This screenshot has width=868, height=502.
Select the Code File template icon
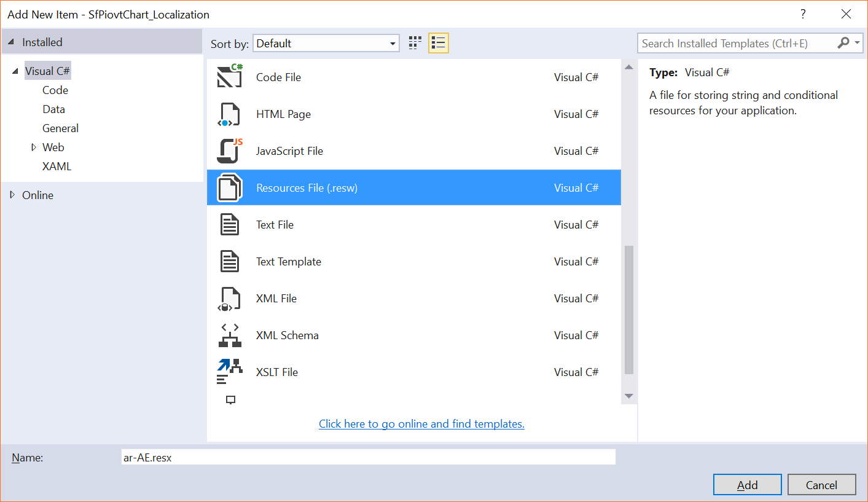tap(230, 76)
